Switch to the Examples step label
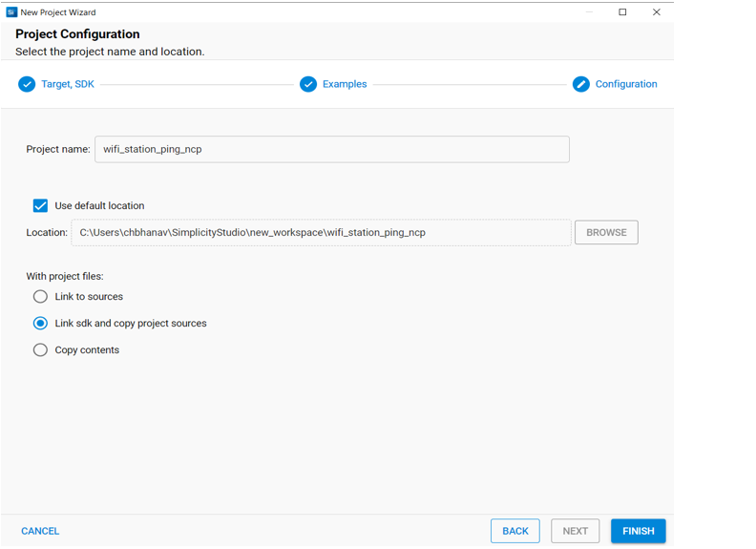Screen dimensions: 756x549 point(345,84)
